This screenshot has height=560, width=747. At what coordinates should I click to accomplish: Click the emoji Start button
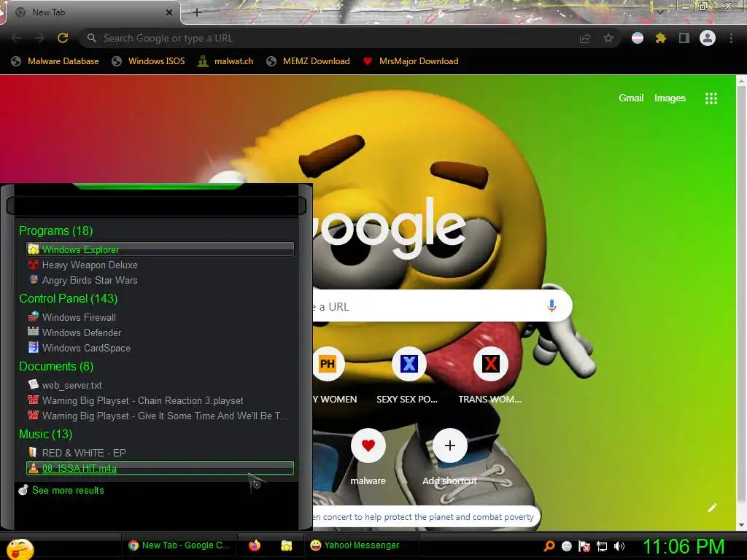pyautogui.click(x=20, y=548)
